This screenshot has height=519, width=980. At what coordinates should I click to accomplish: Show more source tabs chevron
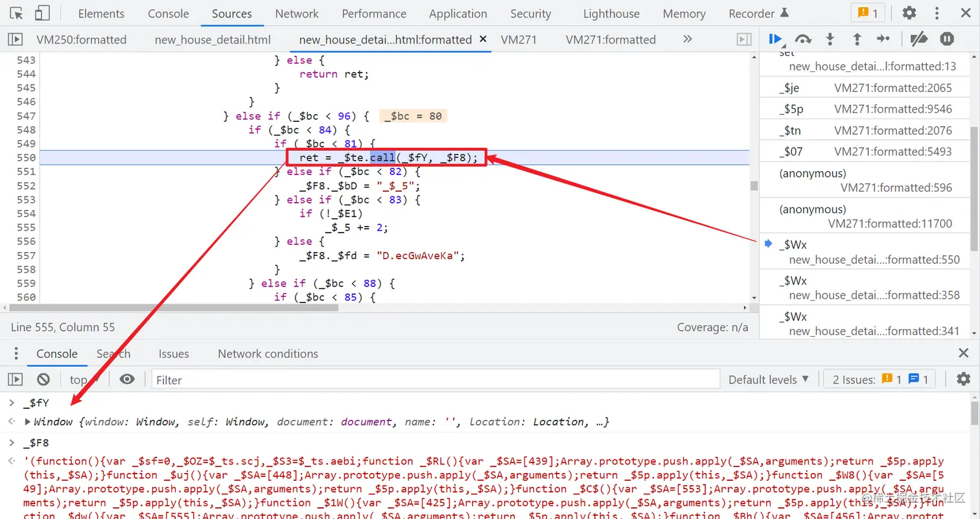pos(688,40)
